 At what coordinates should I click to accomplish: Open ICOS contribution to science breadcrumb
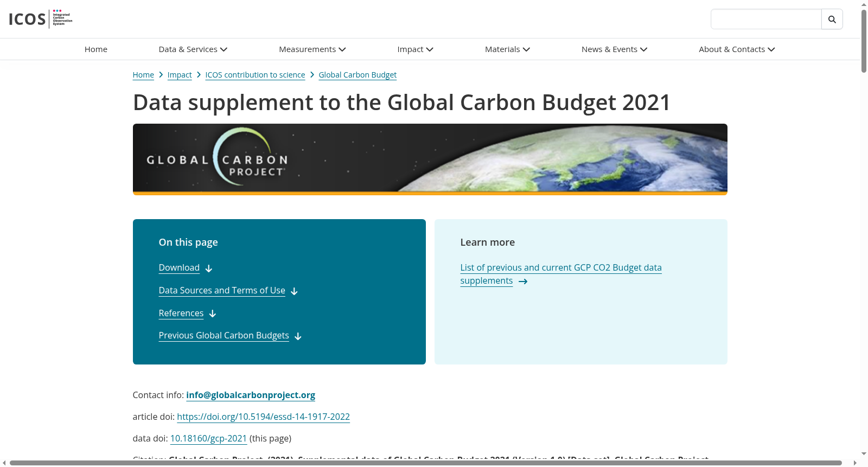[255, 75]
